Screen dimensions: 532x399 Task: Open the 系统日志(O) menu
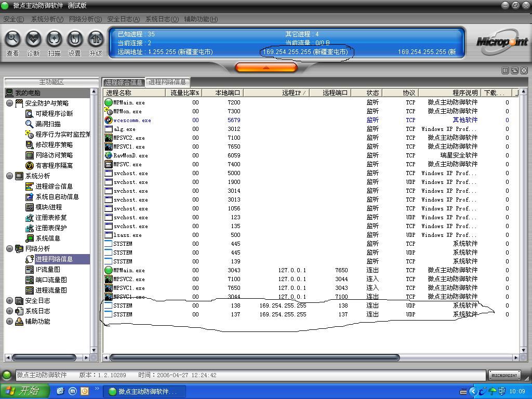point(162,19)
